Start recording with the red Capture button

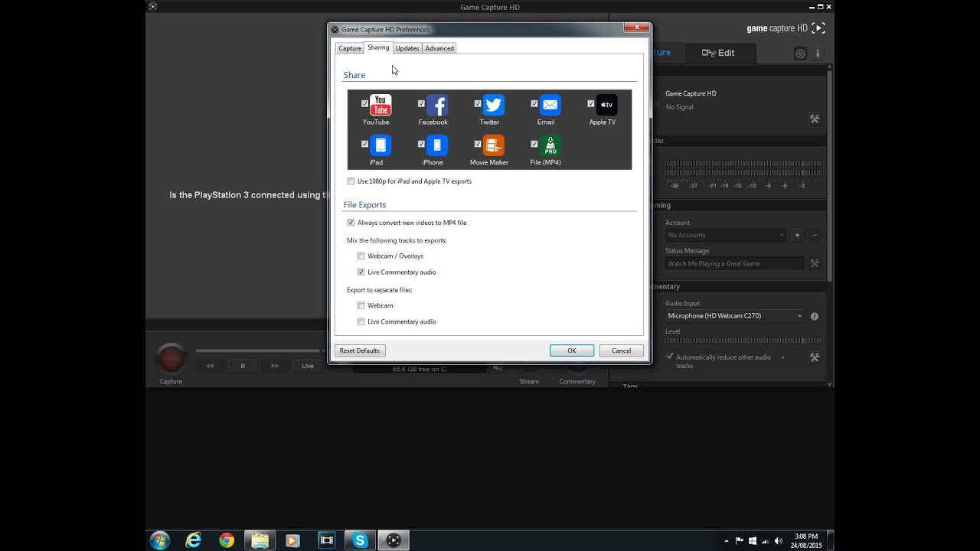click(x=171, y=358)
